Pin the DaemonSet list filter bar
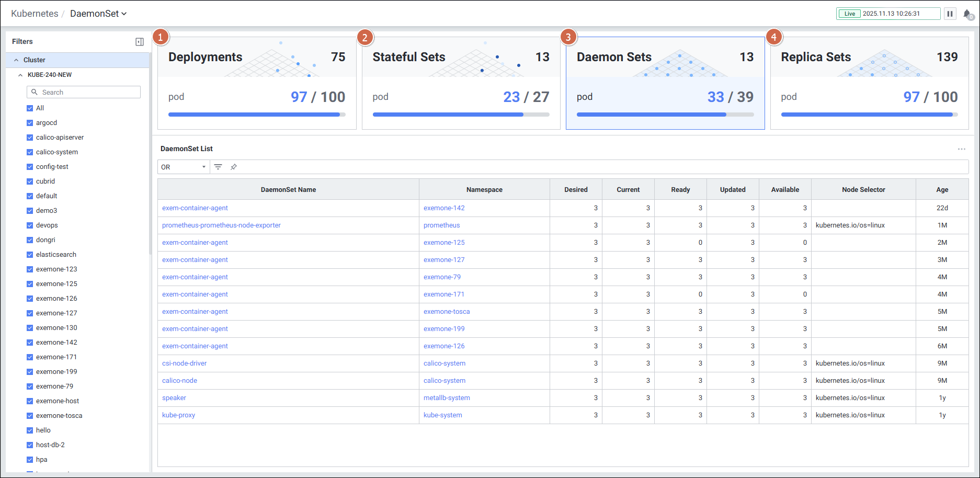 pos(234,167)
